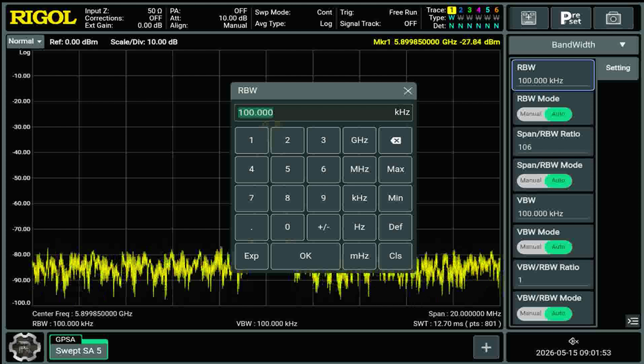
Task: Click the backspace key on the keypad
Action: 396,141
